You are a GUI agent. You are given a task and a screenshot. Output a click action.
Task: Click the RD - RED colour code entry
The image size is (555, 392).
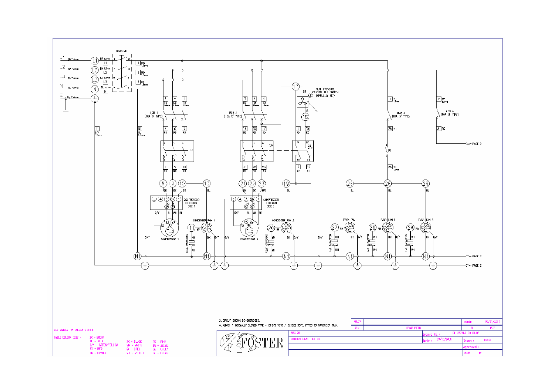point(96,349)
